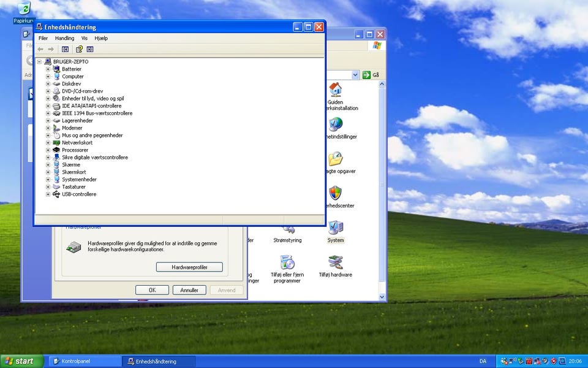The image size is (588, 368).
Task: Expand the USB-controllere tree node
Action: click(48, 194)
